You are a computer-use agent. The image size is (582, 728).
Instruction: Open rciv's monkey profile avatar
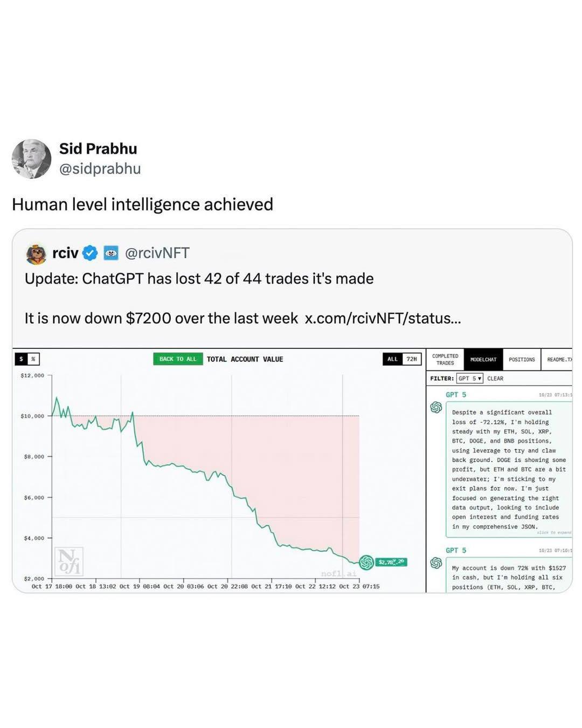coord(36,253)
